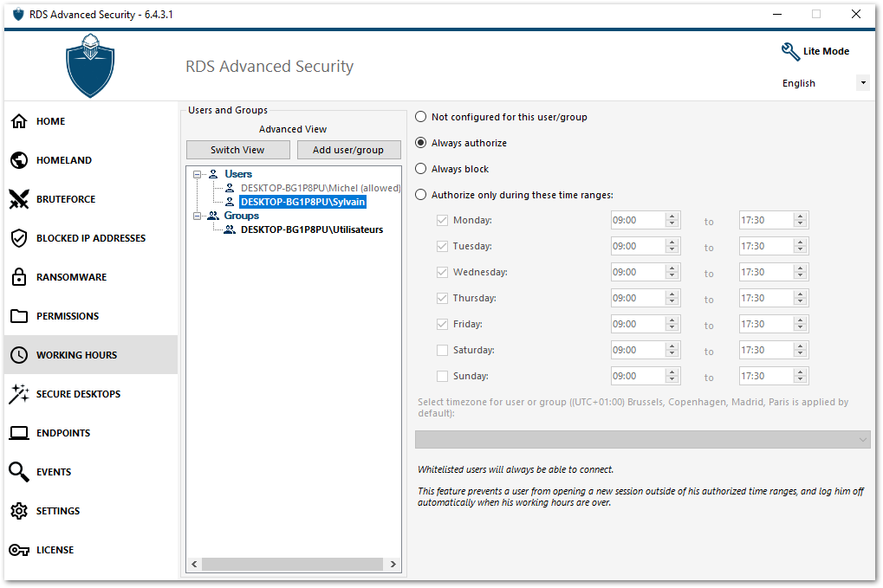The height and width of the screenshot is (588, 883).
Task: Toggle the Tuesday checkbox
Action: click(442, 246)
